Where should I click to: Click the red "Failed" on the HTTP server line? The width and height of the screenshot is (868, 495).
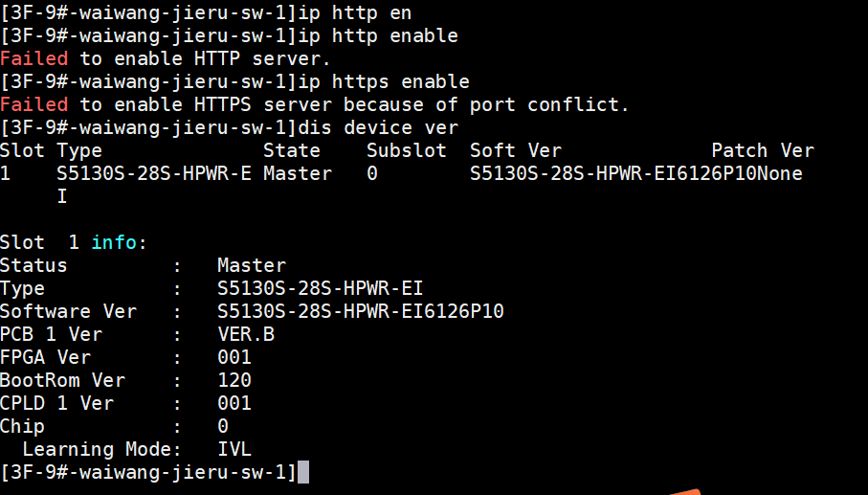point(34,58)
